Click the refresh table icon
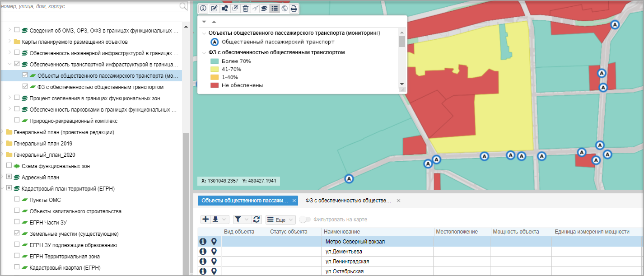 (257, 220)
